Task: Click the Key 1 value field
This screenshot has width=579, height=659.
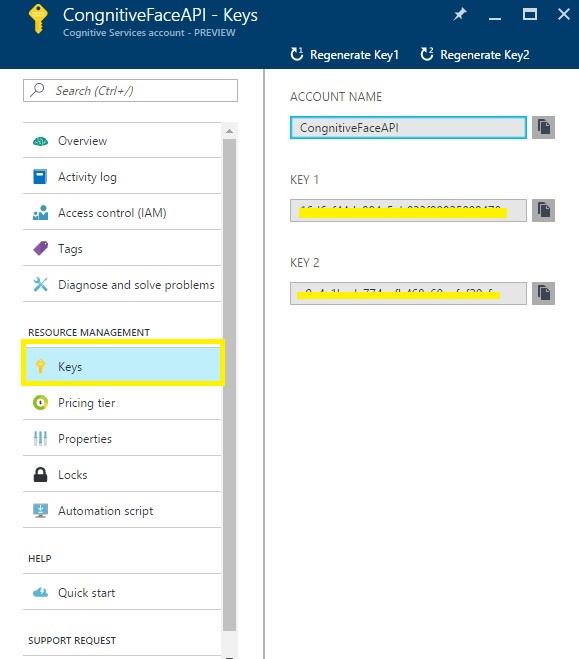Action: (x=408, y=210)
